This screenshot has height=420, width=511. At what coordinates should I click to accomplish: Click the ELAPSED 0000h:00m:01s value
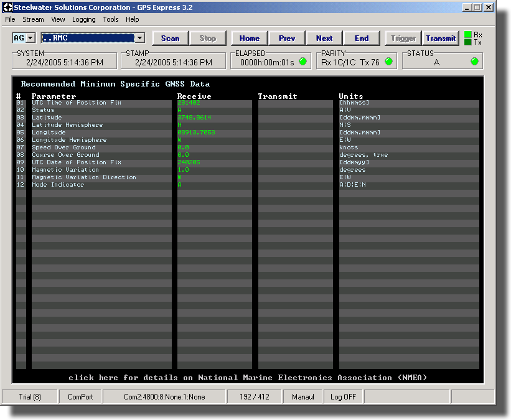(267, 62)
